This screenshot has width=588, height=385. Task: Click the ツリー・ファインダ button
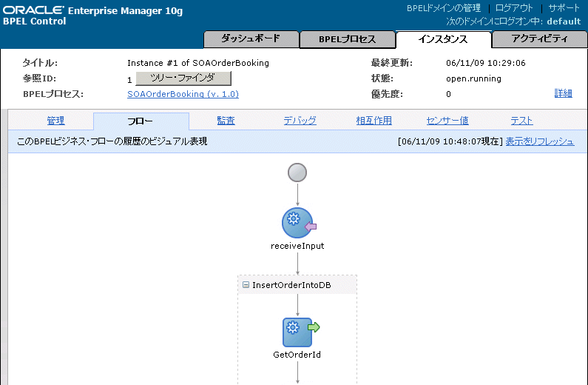click(x=183, y=78)
